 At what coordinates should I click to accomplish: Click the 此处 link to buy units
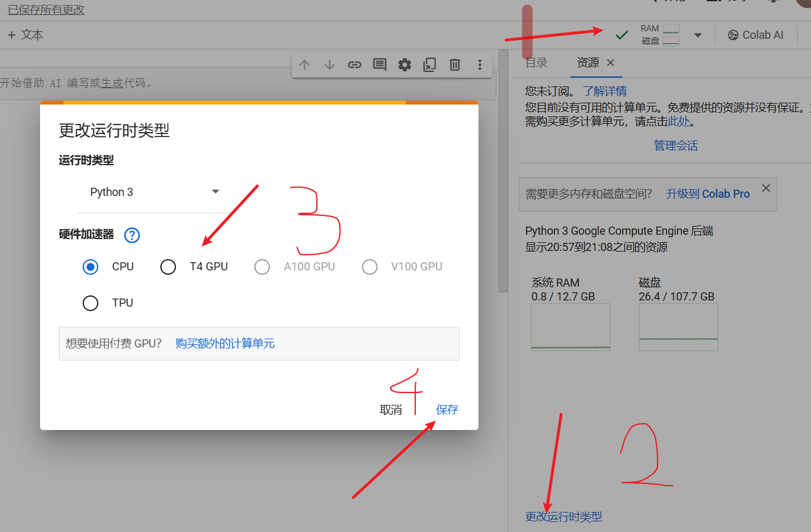coord(678,121)
